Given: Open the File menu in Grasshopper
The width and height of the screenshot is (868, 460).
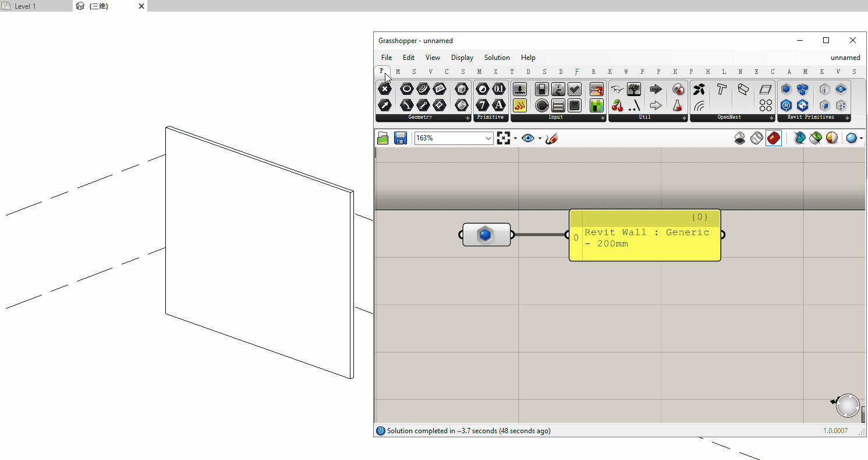Looking at the screenshot, I should tap(387, 58).
